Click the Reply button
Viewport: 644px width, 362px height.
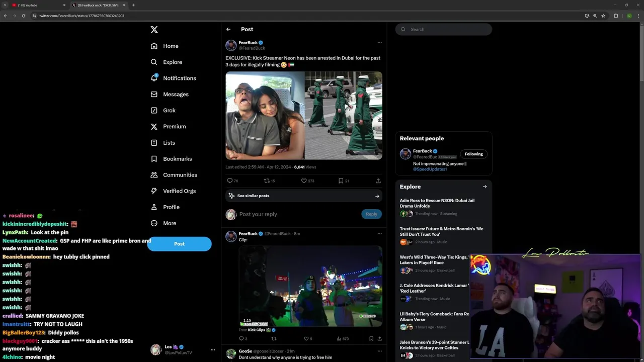click(371, 214)
